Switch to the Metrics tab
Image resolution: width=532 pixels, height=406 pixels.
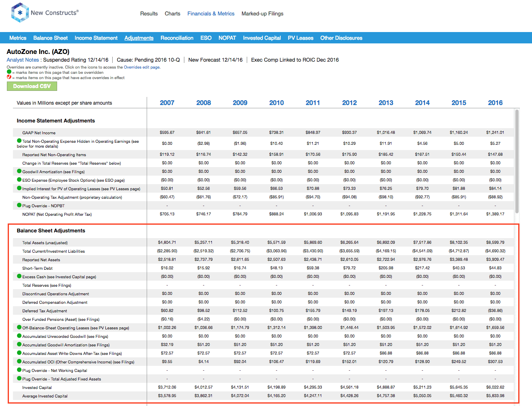point(18,38)
